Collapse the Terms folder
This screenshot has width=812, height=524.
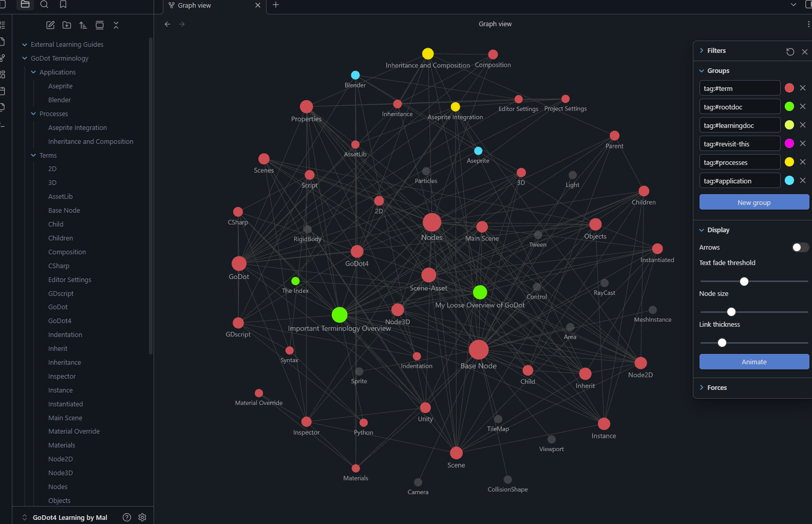34,156
